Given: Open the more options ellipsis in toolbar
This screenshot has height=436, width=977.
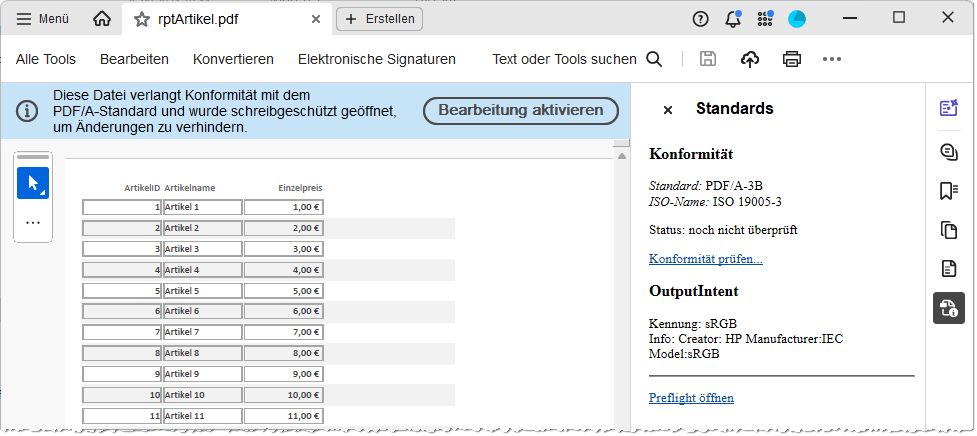Looking at the screenshot, I should click(832, 59).
